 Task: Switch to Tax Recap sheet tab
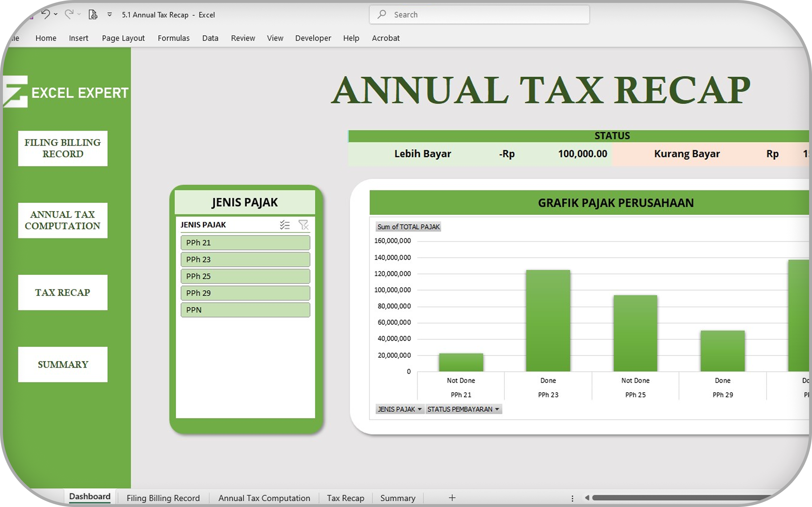[x=345, y=498]
